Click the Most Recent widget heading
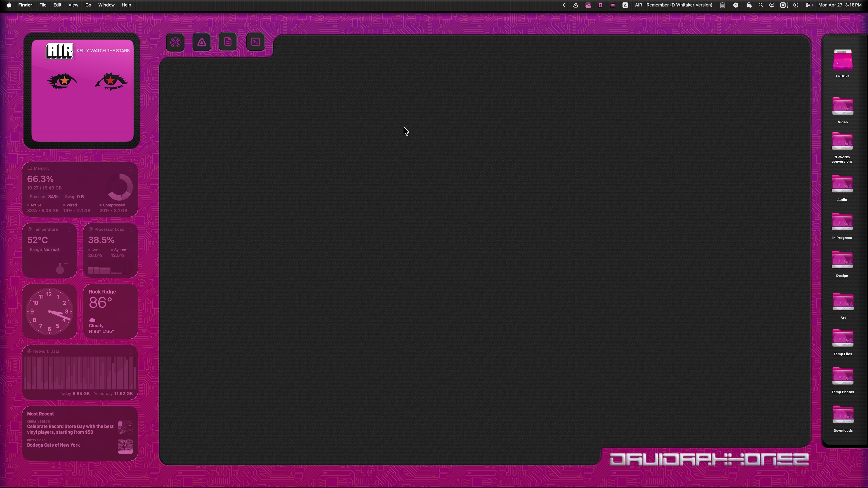 [x=40, y=414]
